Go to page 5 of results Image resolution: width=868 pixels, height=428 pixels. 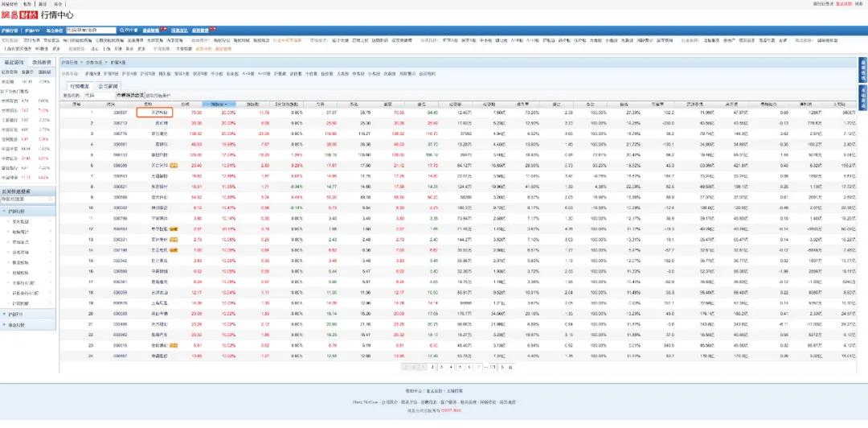tap(461, 367)
